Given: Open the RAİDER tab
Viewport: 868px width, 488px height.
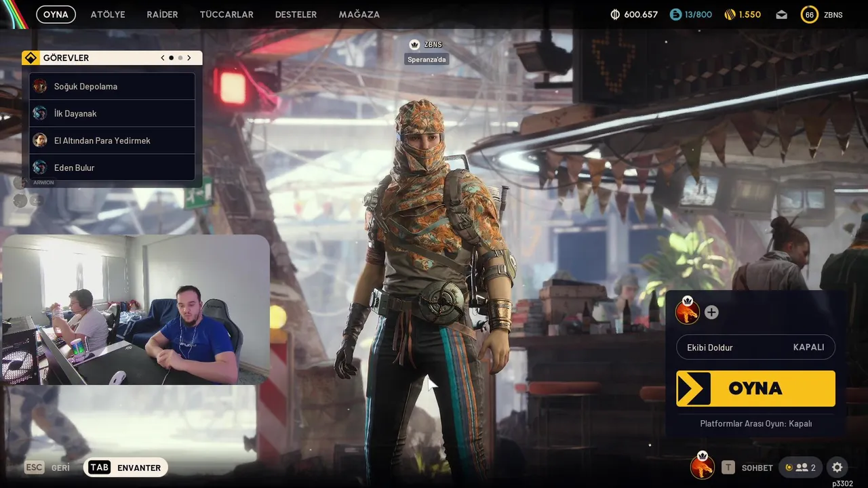Looking at the screenshot, I should [162, 14].
